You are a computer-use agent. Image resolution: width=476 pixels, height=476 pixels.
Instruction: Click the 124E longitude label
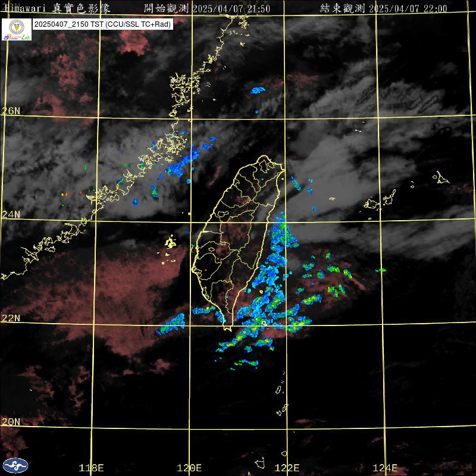tap(384, 468)
